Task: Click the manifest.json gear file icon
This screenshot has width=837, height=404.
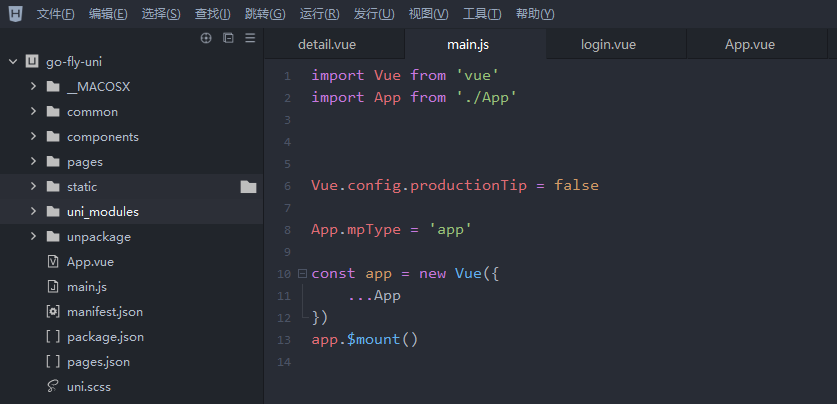Action: 53,312
